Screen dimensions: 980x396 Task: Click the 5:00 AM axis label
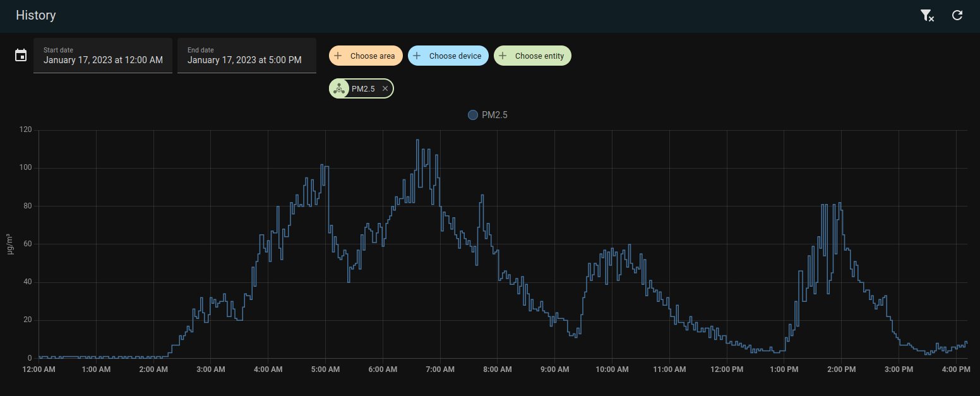[326, 369]
